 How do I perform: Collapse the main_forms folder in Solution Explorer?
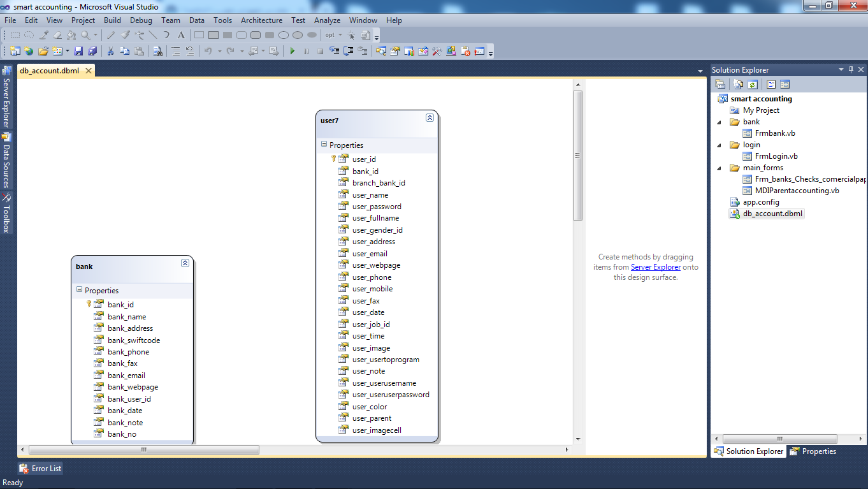pyautogui.click(x=720, y=168)
